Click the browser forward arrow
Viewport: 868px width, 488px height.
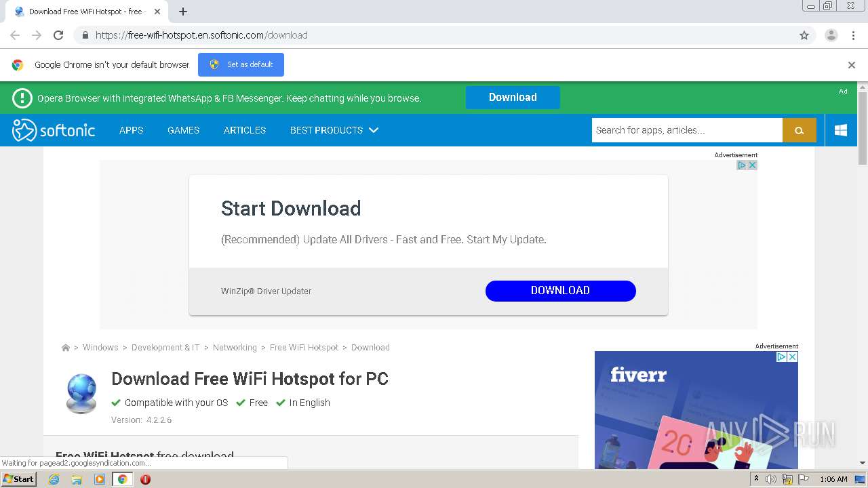coord(37,35)
